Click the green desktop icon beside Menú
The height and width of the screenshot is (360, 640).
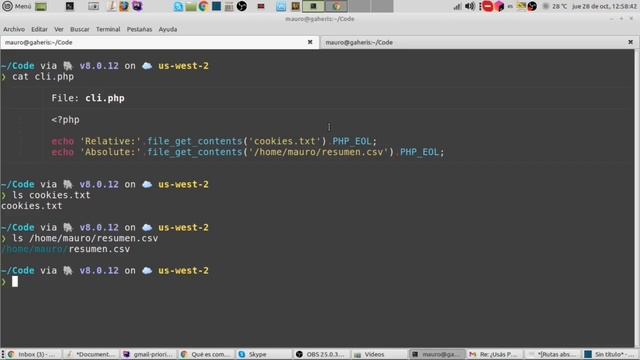click(41, 6)
